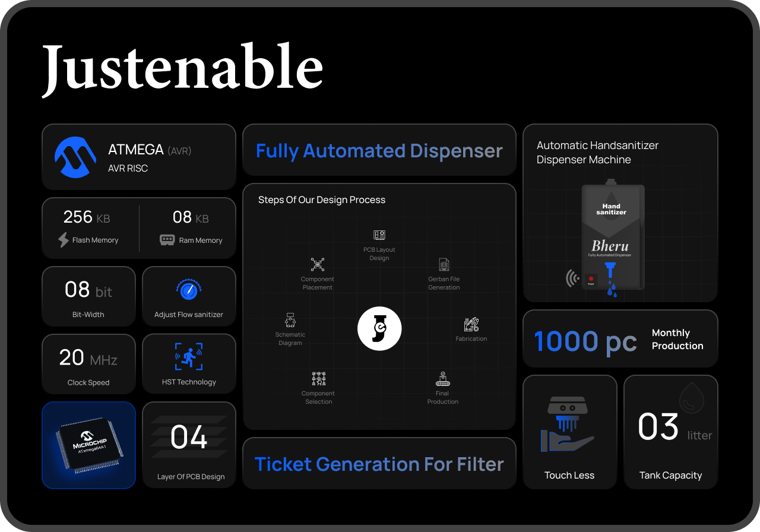
Task: Click the 08 bit Bit-Width value
Action: point(88,290)
